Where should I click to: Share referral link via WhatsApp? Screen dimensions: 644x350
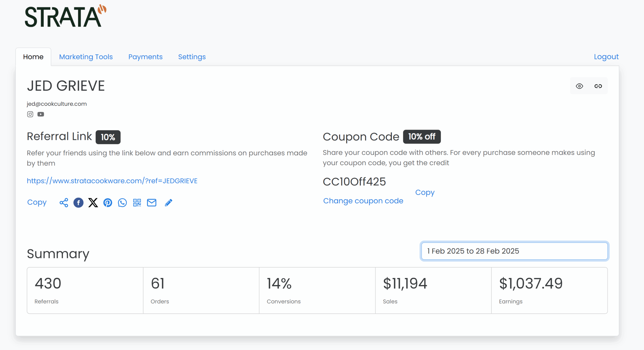click(122, 203)
